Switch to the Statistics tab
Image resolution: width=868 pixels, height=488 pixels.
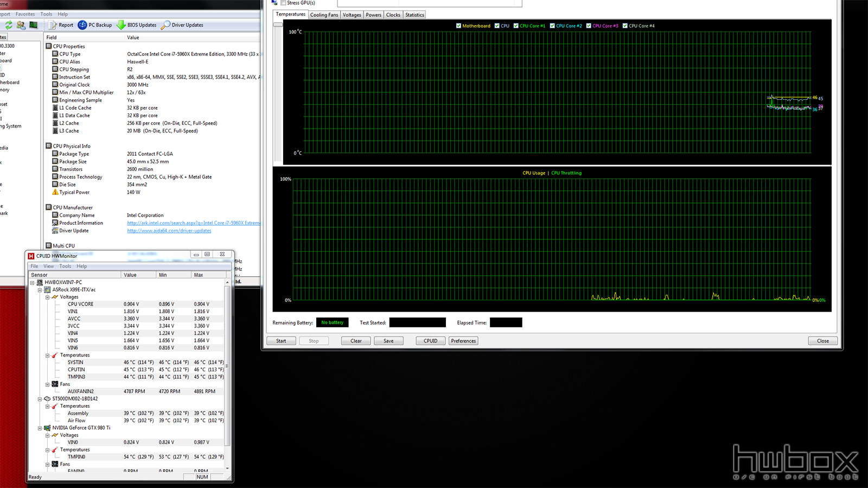click(x=414, y=15)
